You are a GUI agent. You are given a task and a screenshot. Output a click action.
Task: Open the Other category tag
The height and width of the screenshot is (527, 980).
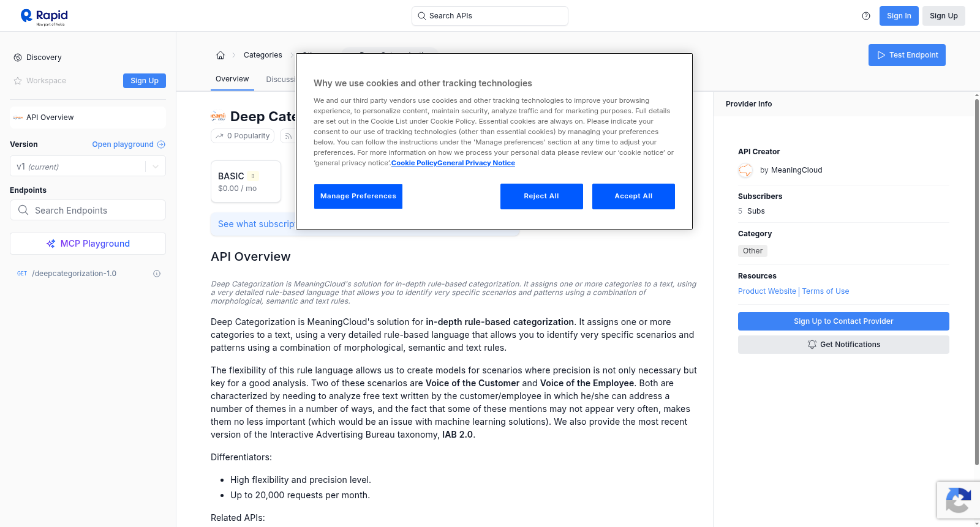752,251
